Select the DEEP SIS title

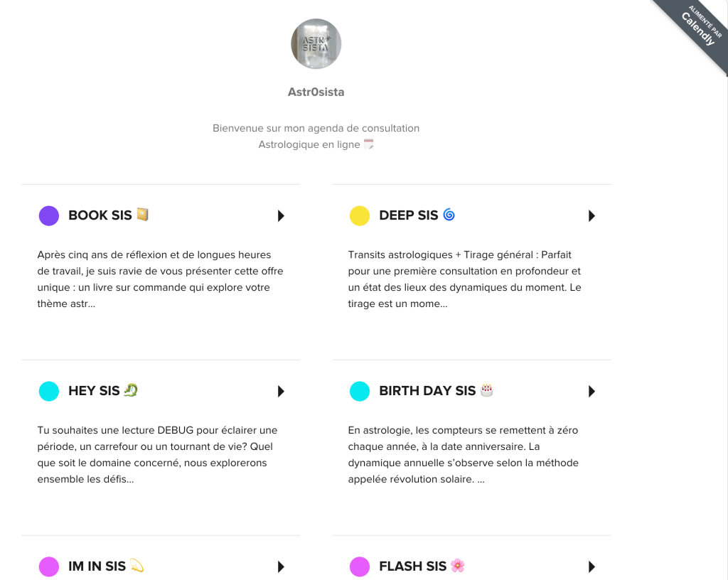pyautogui.click(x=409, y=215)
